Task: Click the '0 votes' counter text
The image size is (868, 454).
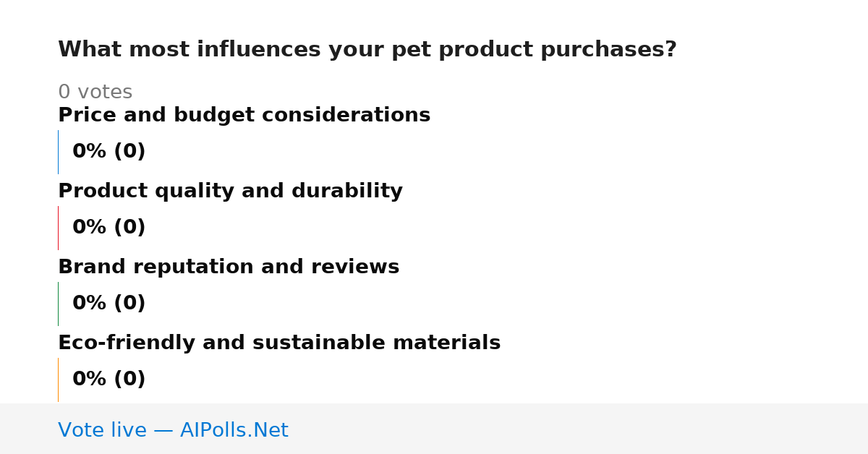Action: coord(95,93)
